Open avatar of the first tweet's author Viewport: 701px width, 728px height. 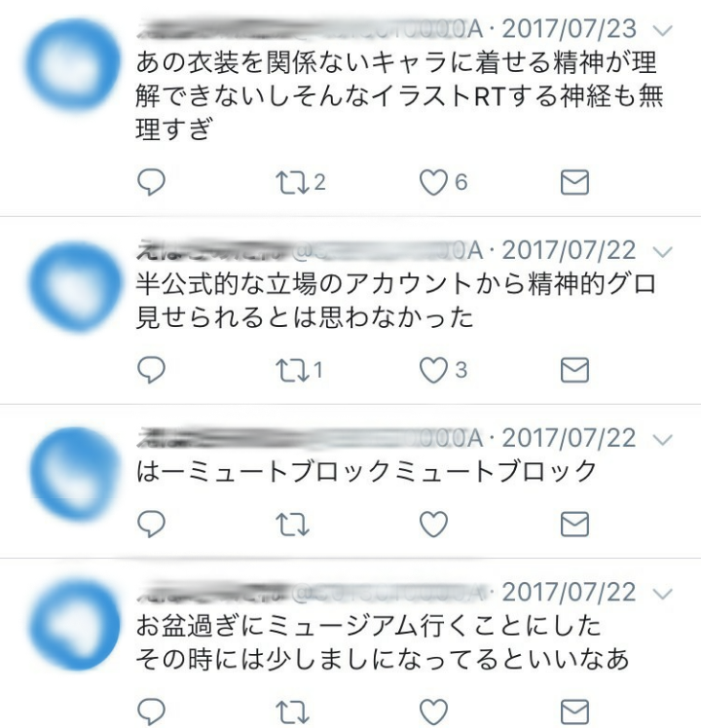coord(73,64)
